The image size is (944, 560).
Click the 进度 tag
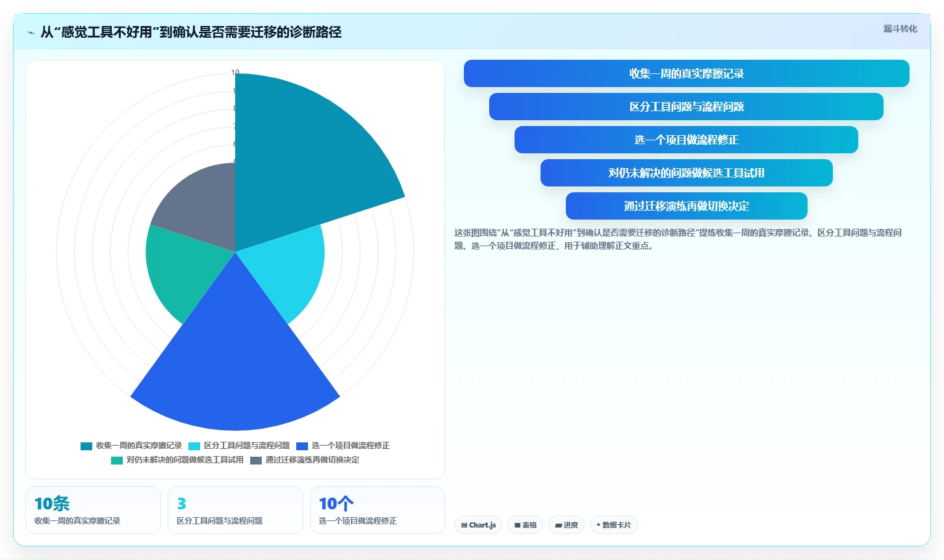pos(567,525)
